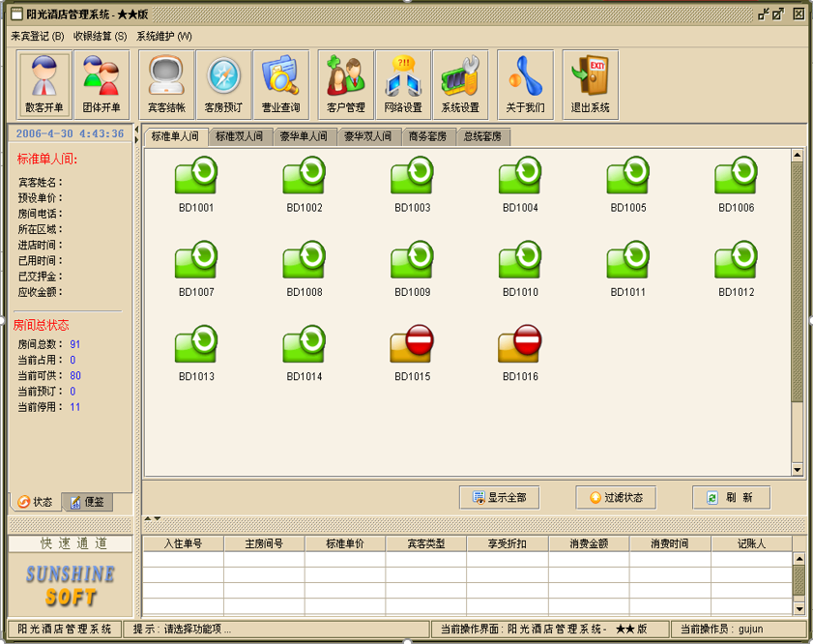Screen dimensions: 813x644
Task: Switch to the 便签 notes tab
Action: pos(87,502)
